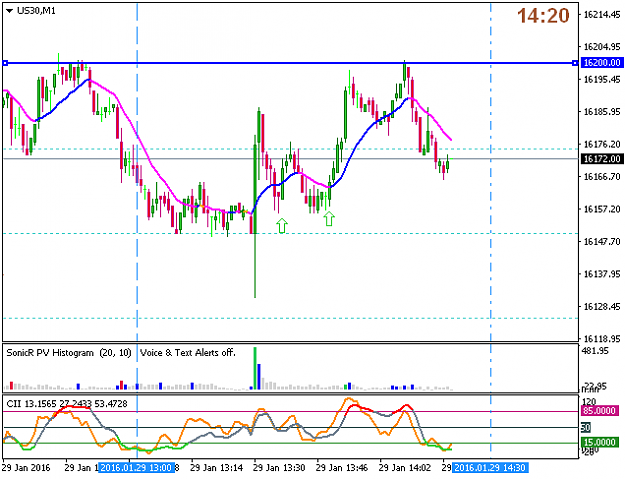Select the right handle of the 16200 line

point(574,63)
